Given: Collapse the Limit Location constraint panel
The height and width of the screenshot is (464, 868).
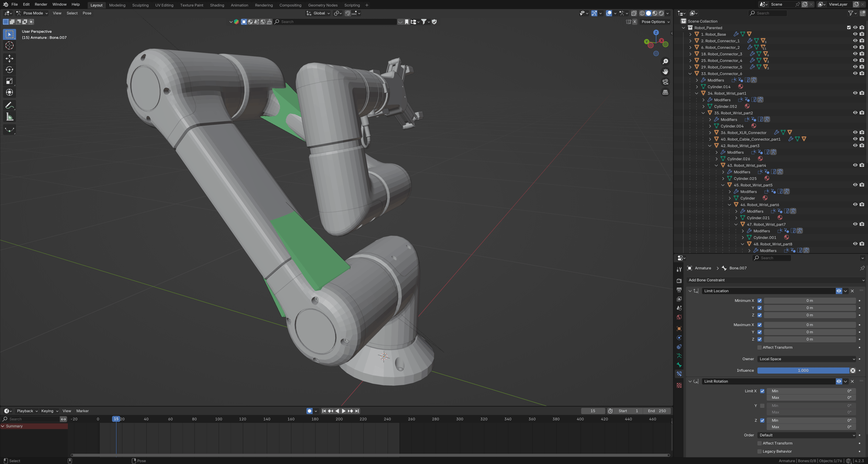Looking at the screenshot, I should click(689, 291).
